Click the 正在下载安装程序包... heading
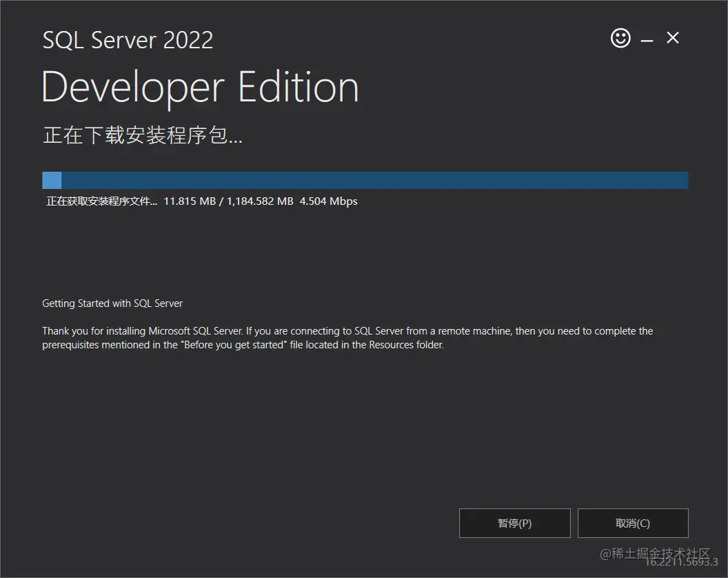This screenshot has width=728, height=578. click(143, 135)
